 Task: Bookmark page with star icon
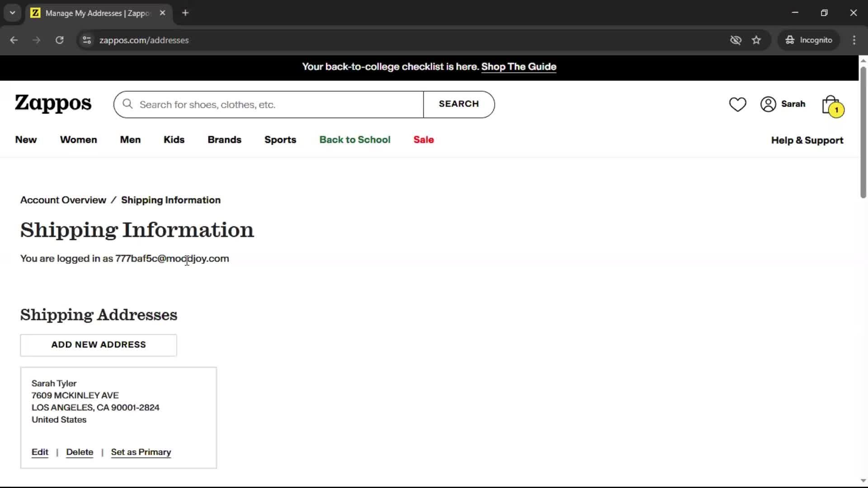pyautogui.click(x=756, y=40)
